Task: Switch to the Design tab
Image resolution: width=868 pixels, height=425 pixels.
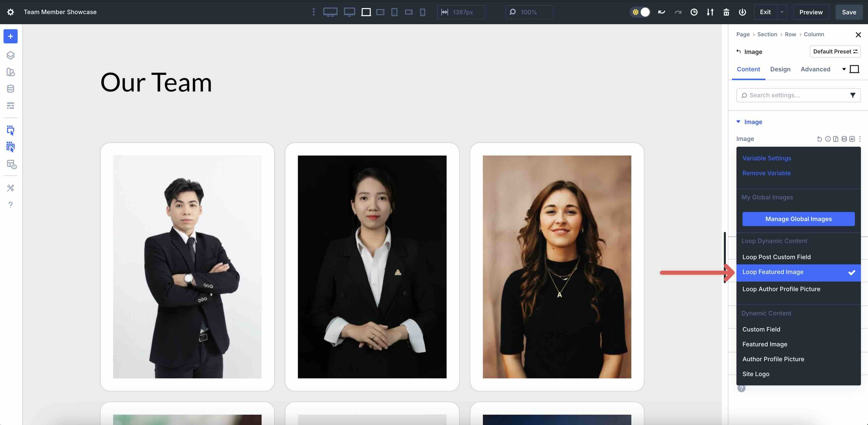Action: (x=780, y=69)
